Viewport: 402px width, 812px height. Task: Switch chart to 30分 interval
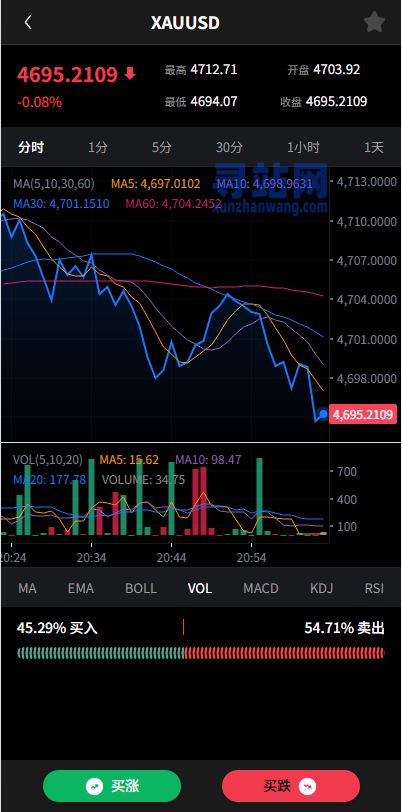tap(229, 148)
